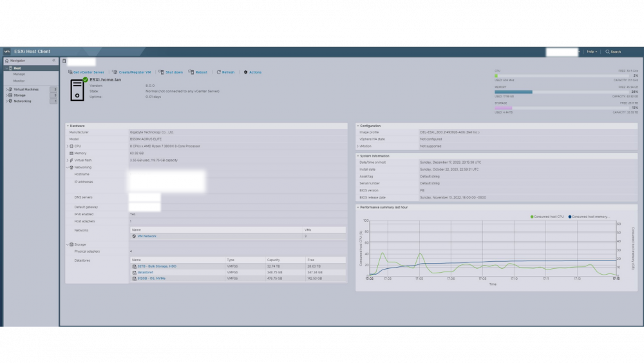Viewport: 644px width, 363px height.
Task: Collapse the Performance summary last hour section
Action: pyautogui.click(x=357, y=207)
